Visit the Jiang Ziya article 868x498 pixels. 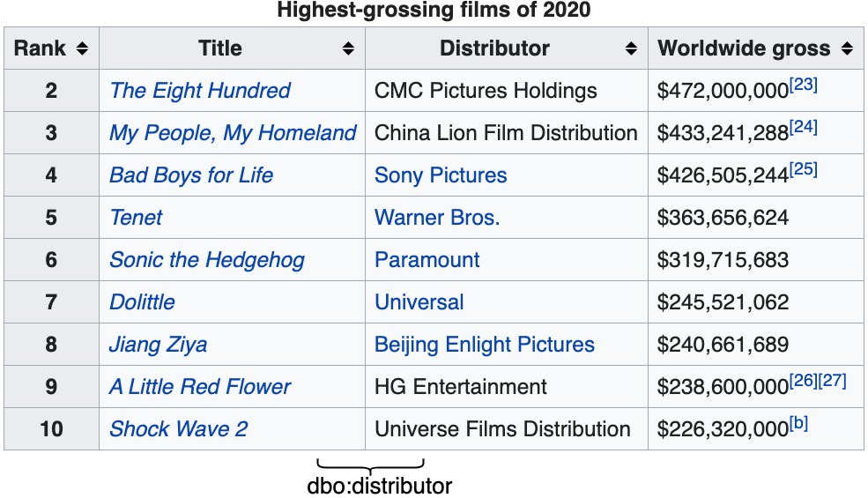coord(158,345)
